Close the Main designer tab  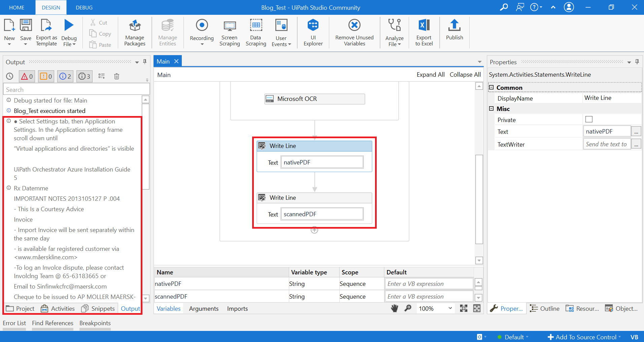point(176,61)
